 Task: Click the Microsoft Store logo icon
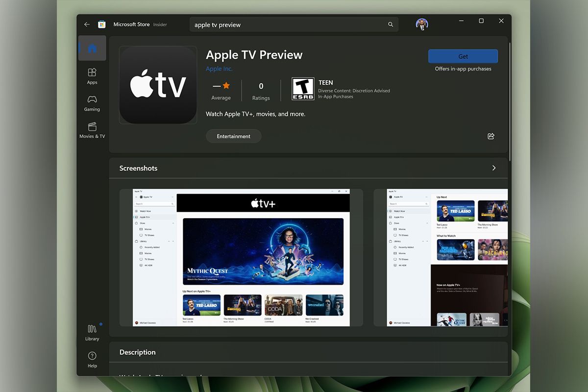102,24
